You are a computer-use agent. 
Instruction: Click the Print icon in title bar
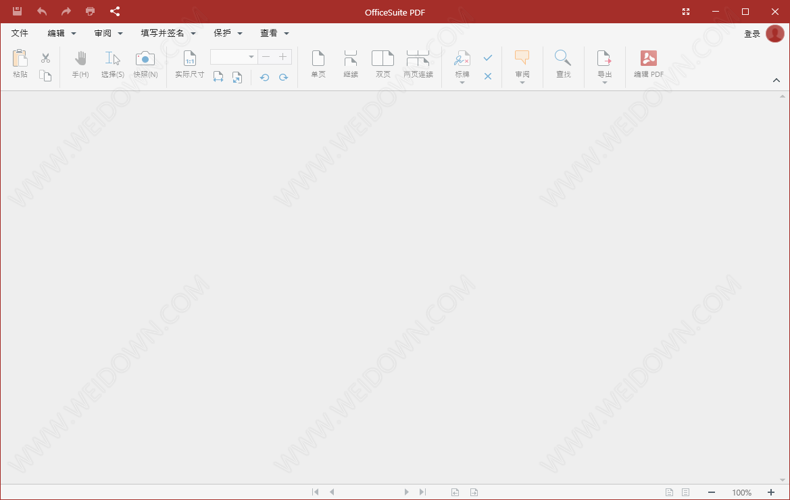pos(90,11)
